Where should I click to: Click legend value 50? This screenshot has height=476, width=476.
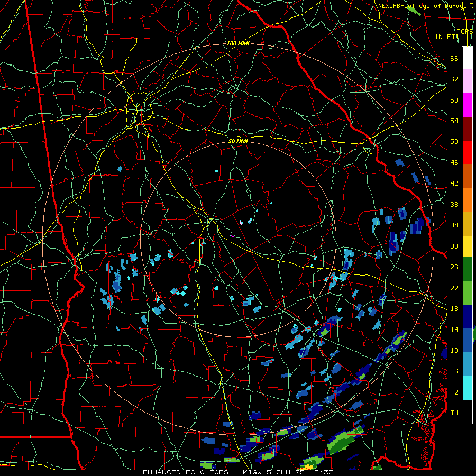(454, 141)
